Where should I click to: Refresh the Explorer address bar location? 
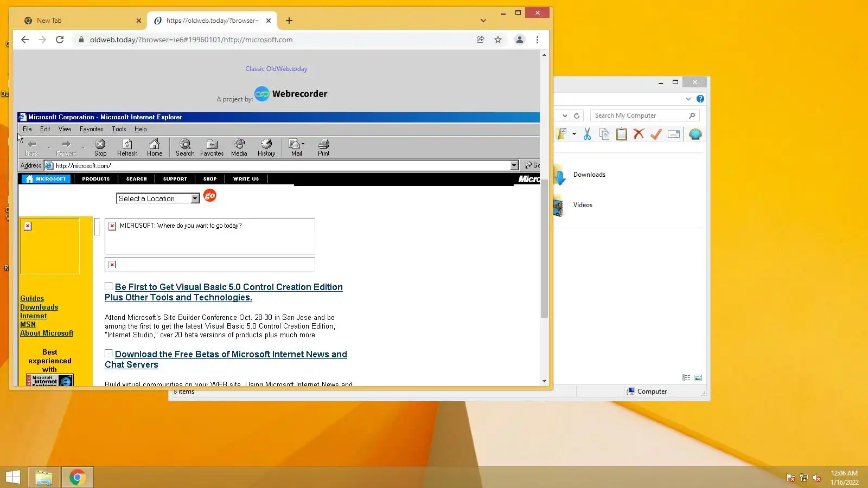click(577, 115)
